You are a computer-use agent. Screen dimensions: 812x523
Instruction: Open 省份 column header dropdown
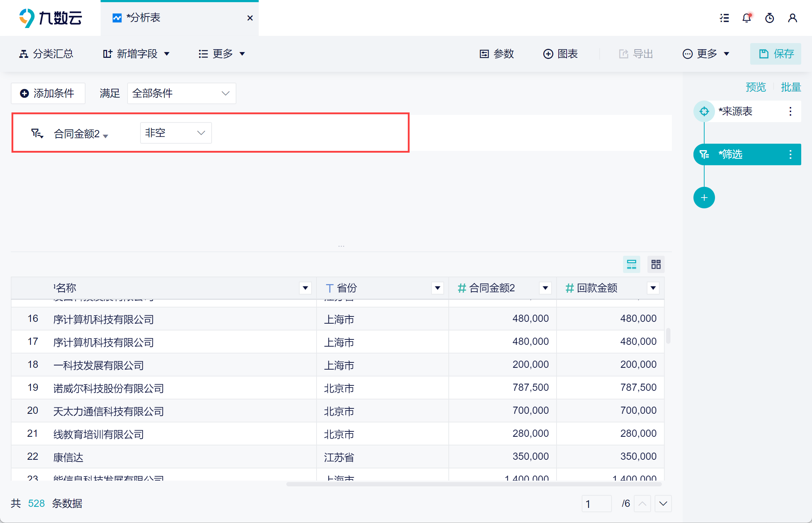point(437,288)
